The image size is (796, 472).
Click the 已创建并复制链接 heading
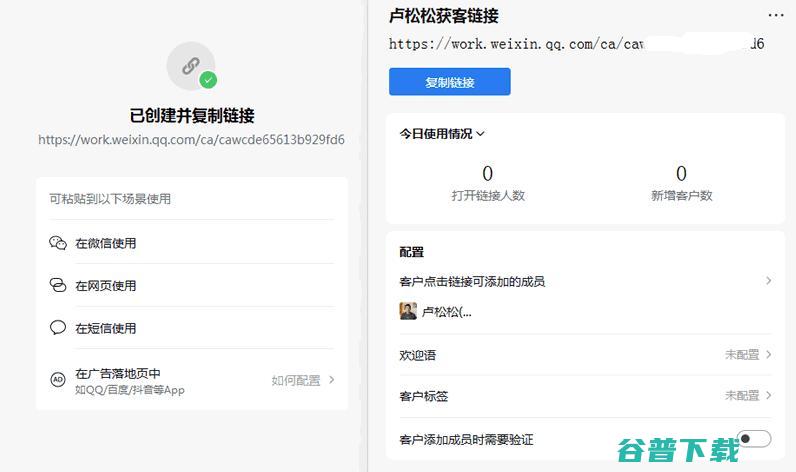click(x=192, y=116)
